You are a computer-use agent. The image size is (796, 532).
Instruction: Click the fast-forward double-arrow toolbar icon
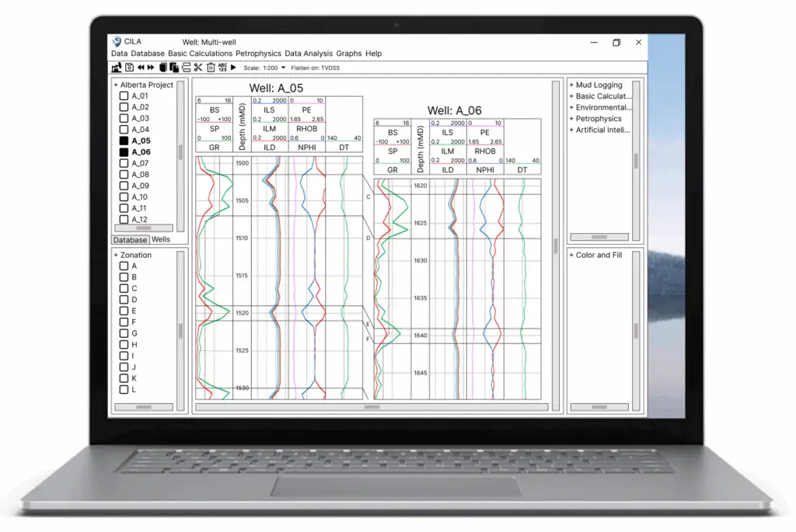click(152, 68)
